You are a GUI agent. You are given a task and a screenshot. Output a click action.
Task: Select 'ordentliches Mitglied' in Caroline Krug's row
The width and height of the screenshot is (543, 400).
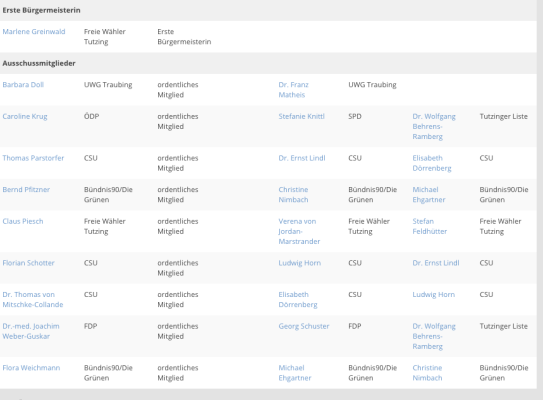[x=178, y=122]
